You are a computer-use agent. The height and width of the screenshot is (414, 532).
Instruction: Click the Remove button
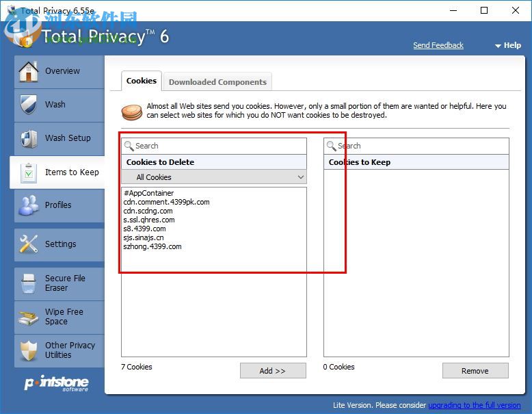click(x=475, y=370)
